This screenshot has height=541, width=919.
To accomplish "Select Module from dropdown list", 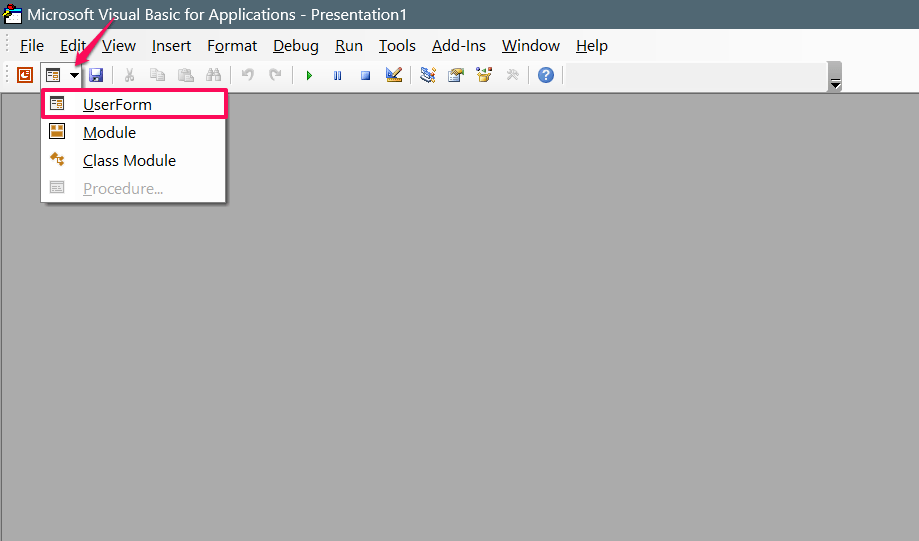I will coord(134,132).
